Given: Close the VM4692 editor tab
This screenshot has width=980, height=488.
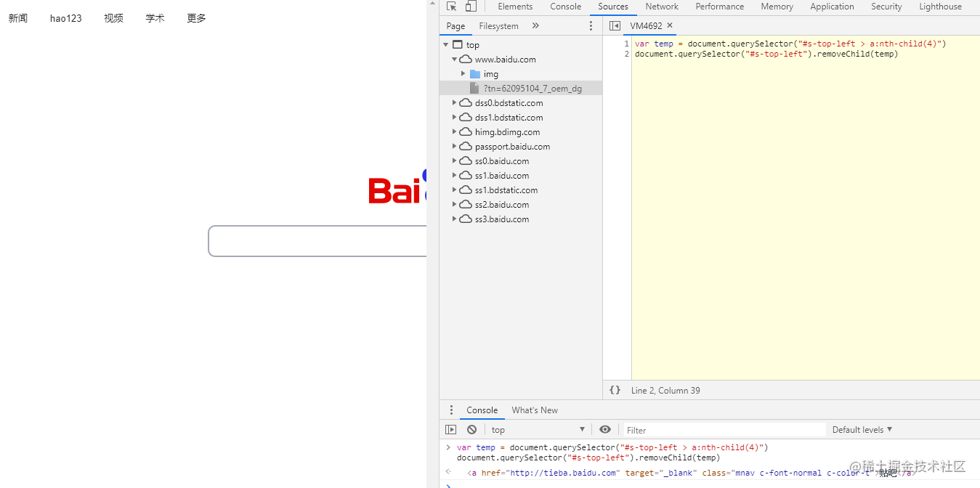Looking at the screenshot, I should pyautogui.click(x=670, y=25).
